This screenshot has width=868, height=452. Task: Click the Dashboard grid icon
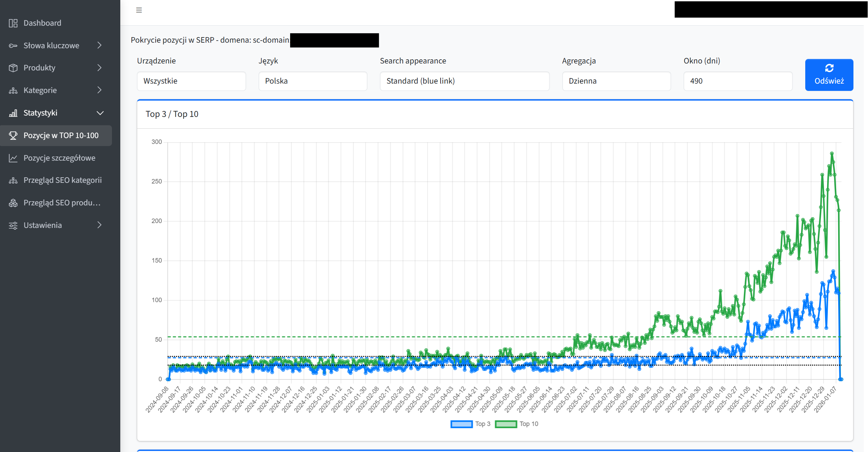(13, 23)
